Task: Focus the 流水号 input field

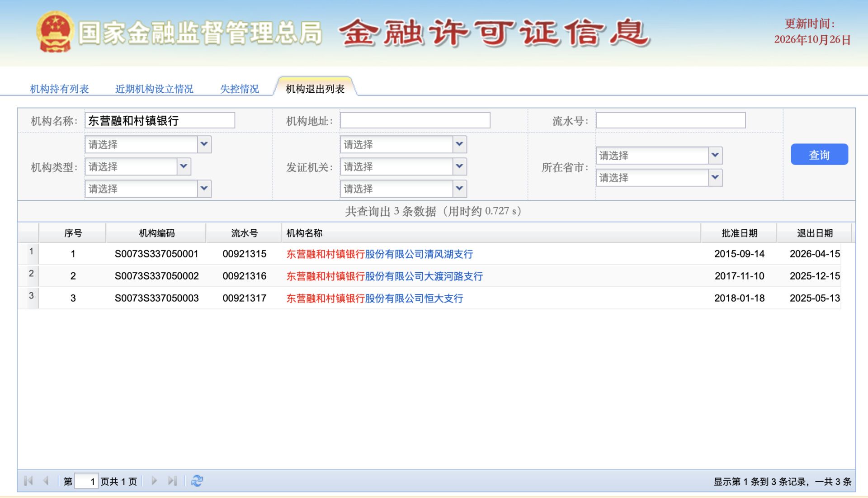Action: 670,120
